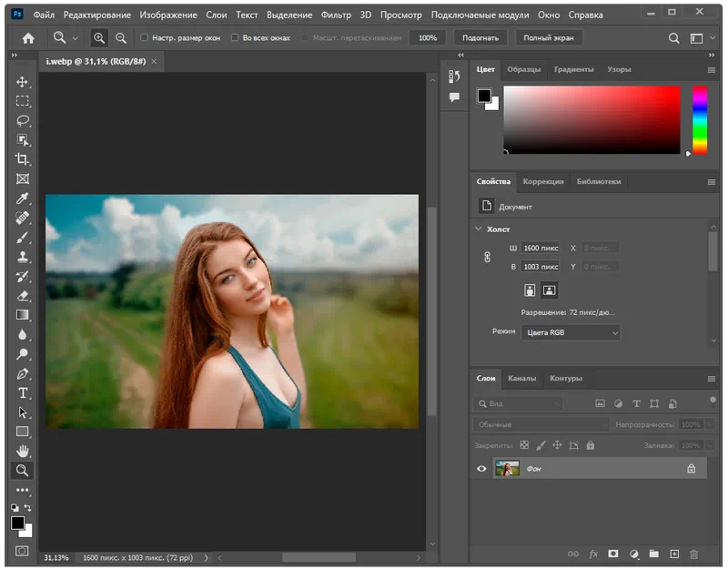Select the Frame tool
The height and width of the screenshot is (570, 728).
point(22,178)
